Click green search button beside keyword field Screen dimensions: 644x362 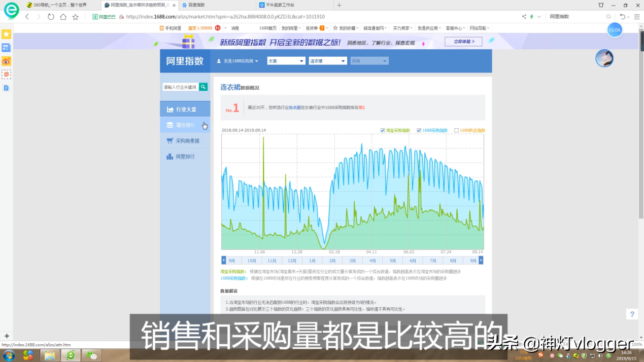coord(204,87)
